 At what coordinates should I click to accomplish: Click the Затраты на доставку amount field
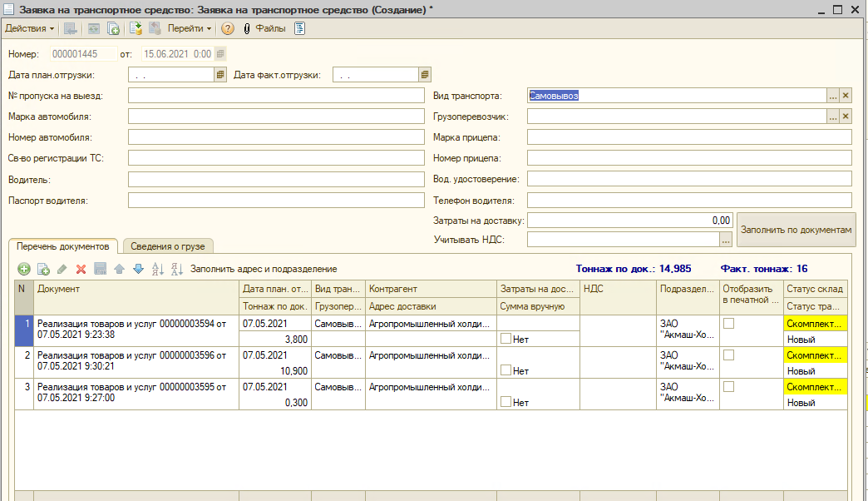click(x=630, y=221)
